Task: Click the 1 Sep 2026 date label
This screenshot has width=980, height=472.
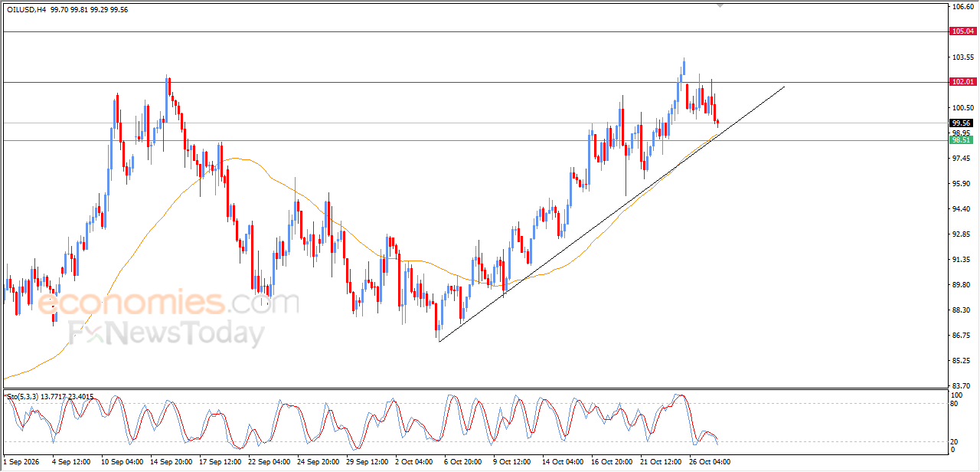Action: pyautogui.click(x=20, y=462)
